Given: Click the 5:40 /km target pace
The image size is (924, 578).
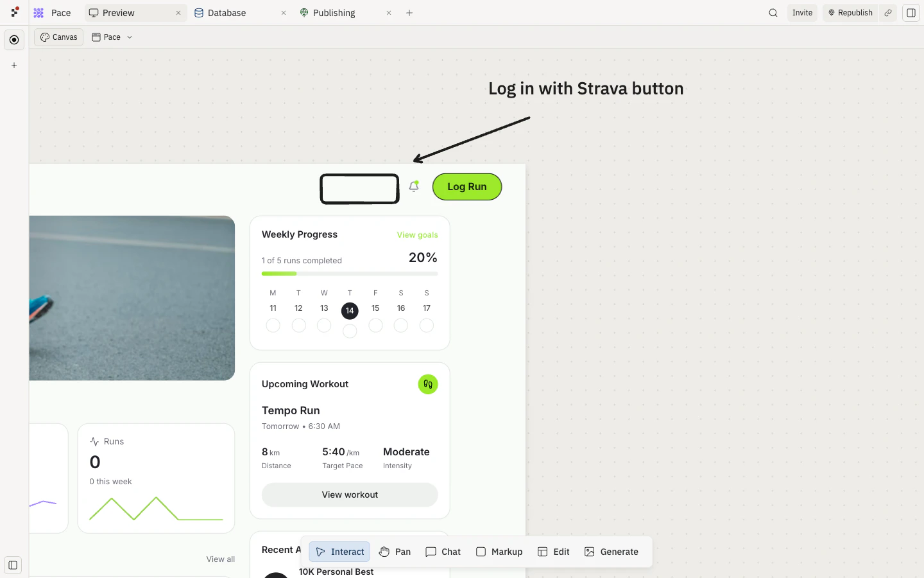Looking at the screenshot, I should tap(341, 452).
